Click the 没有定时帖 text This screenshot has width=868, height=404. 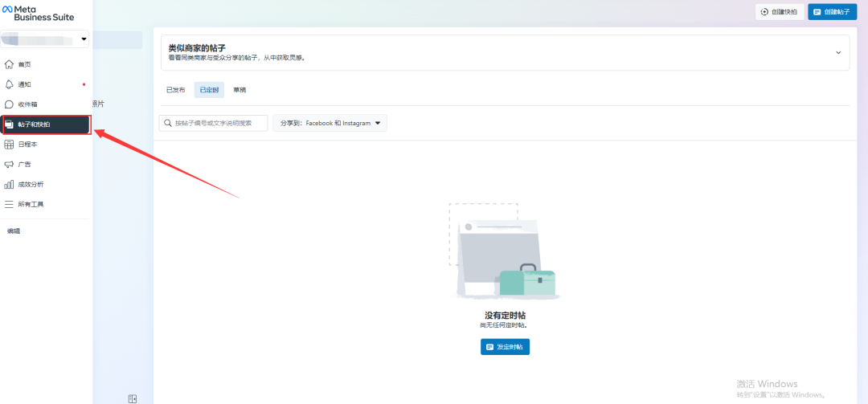tap(505, 316)
